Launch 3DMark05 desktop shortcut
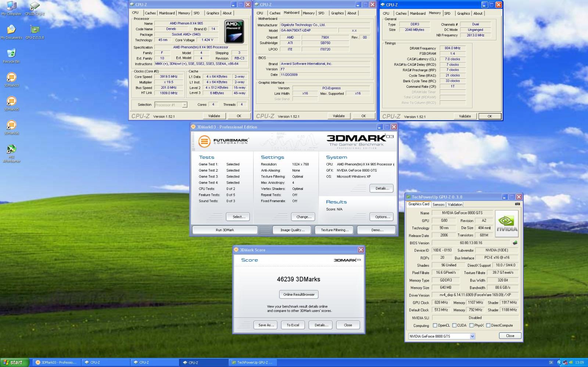Screen dimensions: 588x367 [11, 104]
